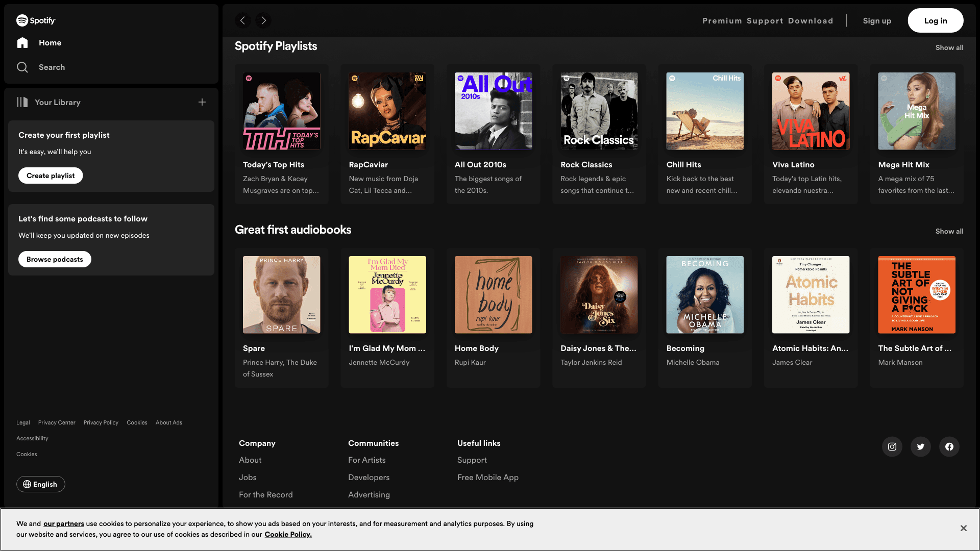Click the Jennette McCurdy author name
980x551 pixels.
click(x=379, y=362)
